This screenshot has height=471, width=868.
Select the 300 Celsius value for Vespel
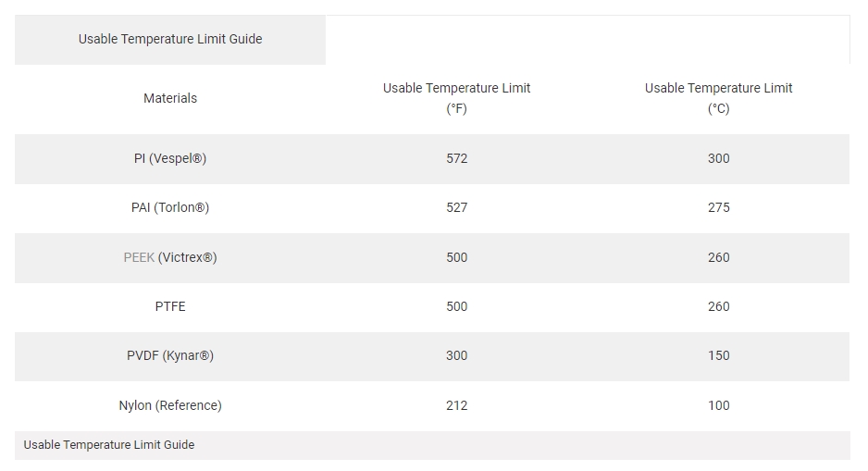point(718,158)
